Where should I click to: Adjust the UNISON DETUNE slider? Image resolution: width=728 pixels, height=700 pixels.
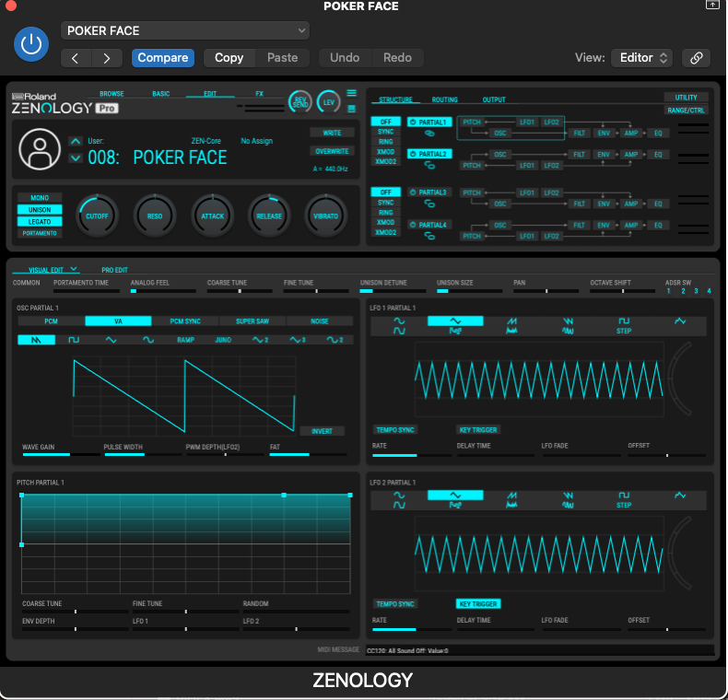click(x=393, y=291)
